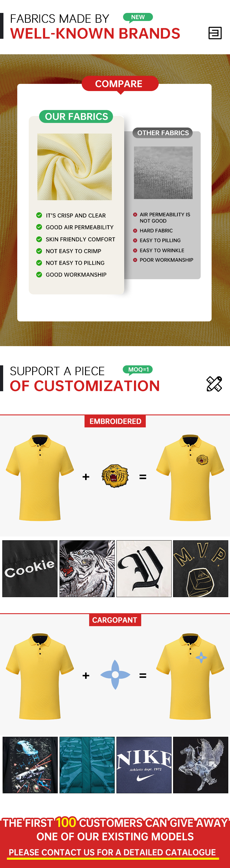
Task: Click the tiger head embroidery patch icon
Action: tap(115, 476)
